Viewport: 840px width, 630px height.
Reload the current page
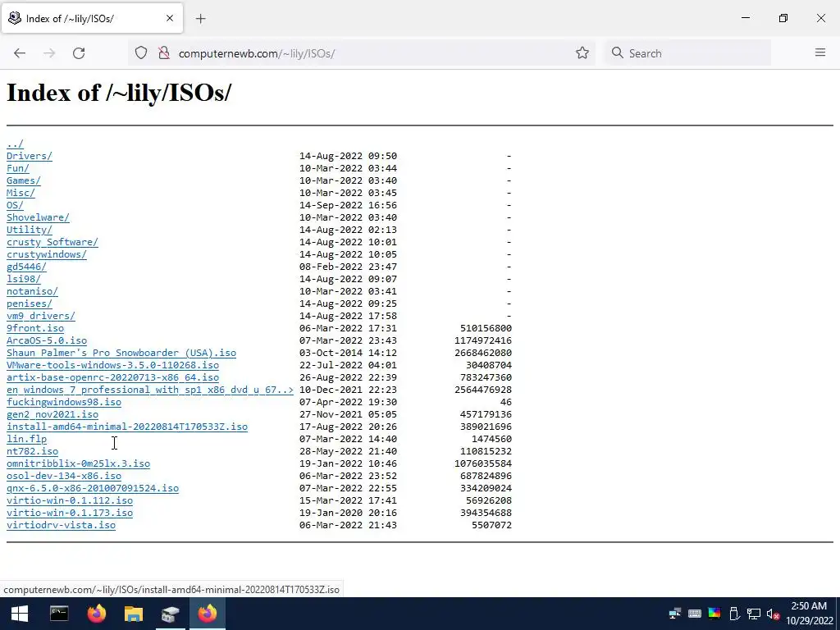click(79, 53)
